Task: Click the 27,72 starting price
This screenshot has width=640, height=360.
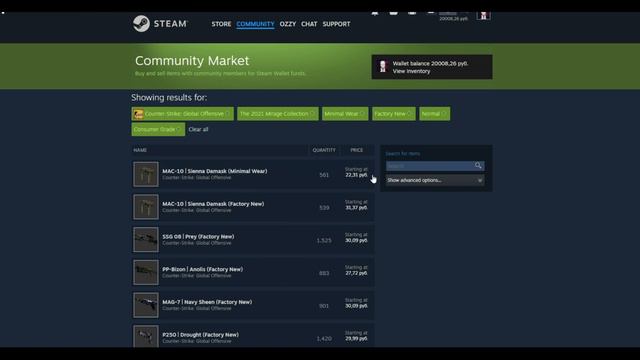Action: pyautogui.click(x=356, y=273)
